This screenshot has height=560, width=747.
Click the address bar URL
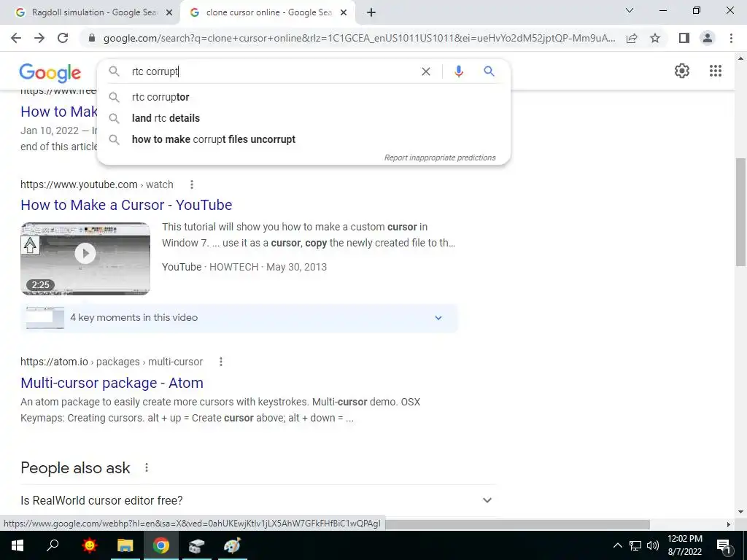tap(359, 38)
